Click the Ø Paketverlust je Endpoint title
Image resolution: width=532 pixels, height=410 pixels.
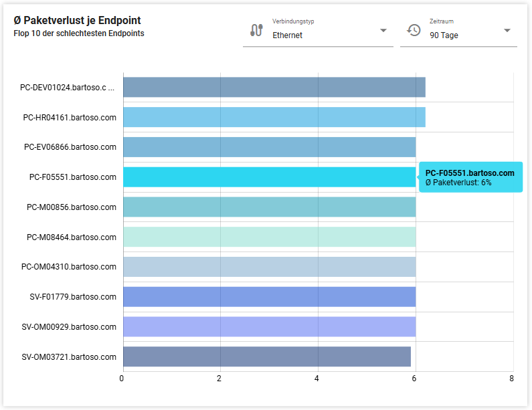tap(77, 21)
